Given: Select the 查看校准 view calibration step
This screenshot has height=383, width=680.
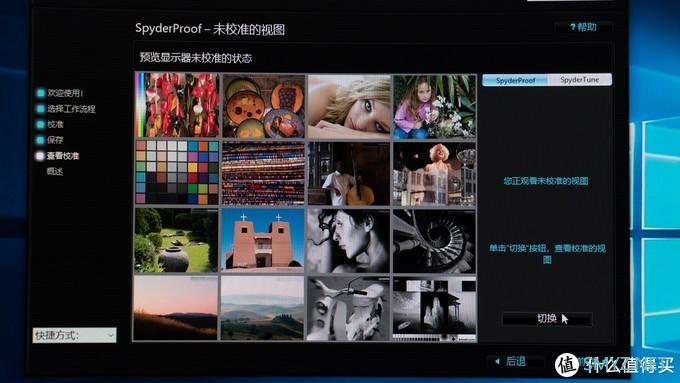Looking at the screenshot, I should pos(63,156).
